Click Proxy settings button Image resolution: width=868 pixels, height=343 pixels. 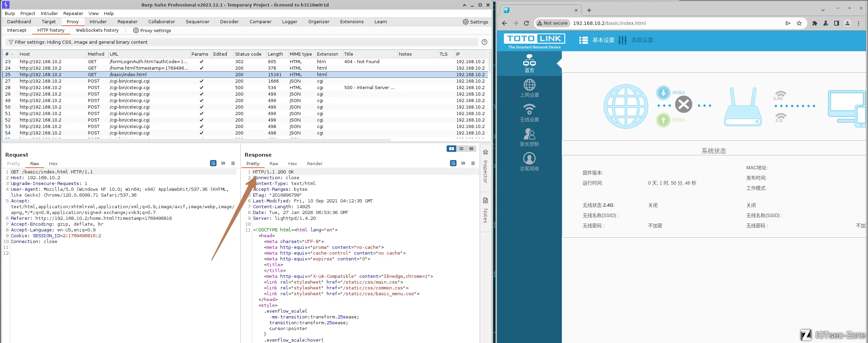(152, 30)
